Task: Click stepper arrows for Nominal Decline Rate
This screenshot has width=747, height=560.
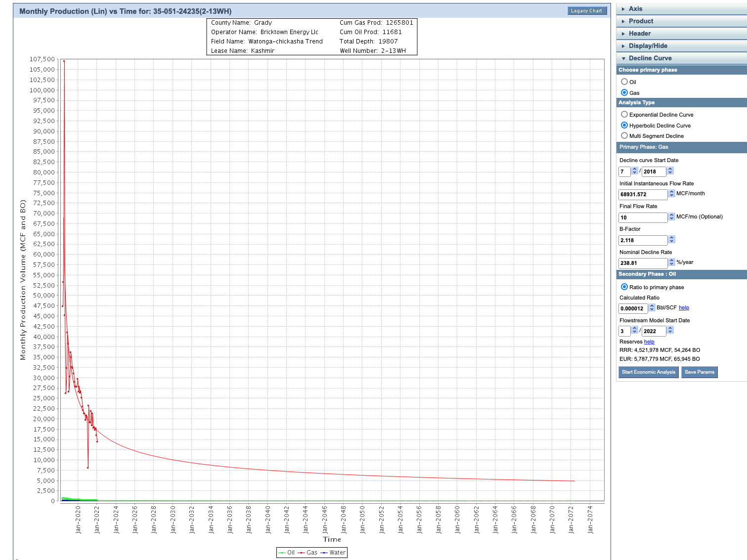Action: (671, 263)
